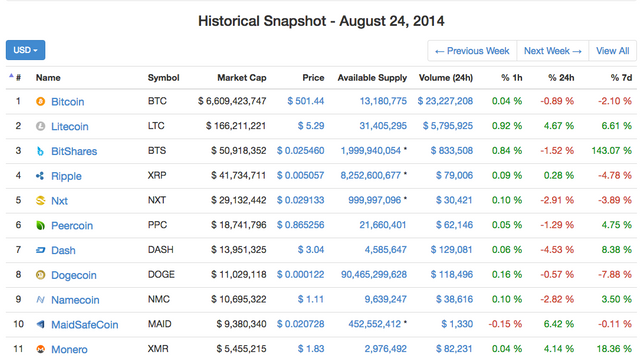
Task: Sort by rank number column
Action: (x=18, y=78)
